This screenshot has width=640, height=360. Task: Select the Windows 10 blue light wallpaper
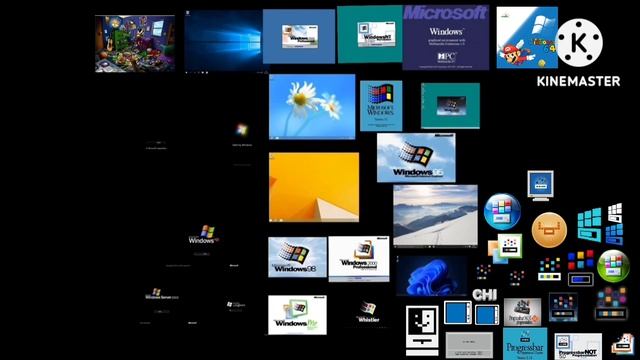tap(223, 42)
